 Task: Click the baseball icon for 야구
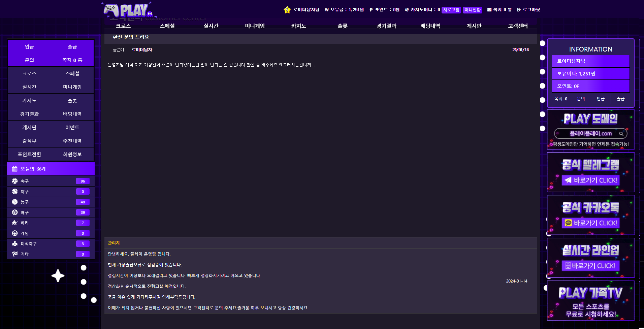pyautogui.click(x=15, y=192)
